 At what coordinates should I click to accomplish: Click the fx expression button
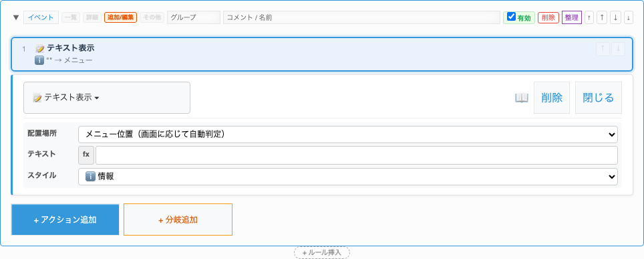pyautogui.click(x=86, y=155)
